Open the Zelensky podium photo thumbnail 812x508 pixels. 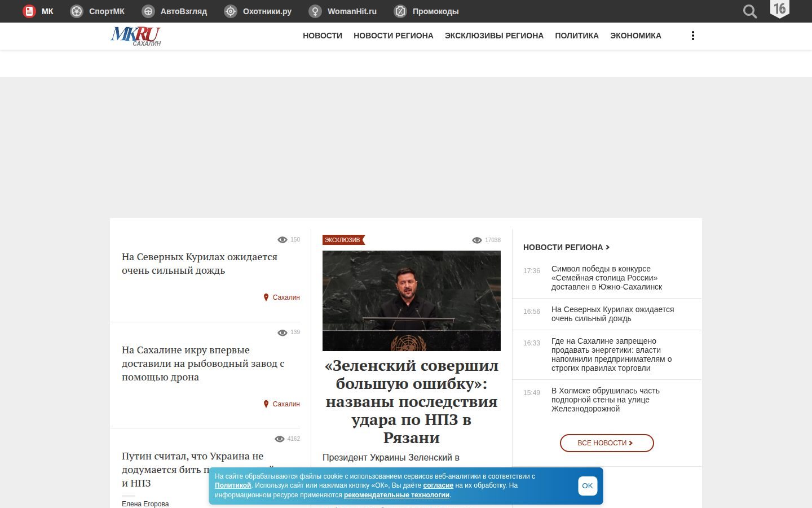412,301
